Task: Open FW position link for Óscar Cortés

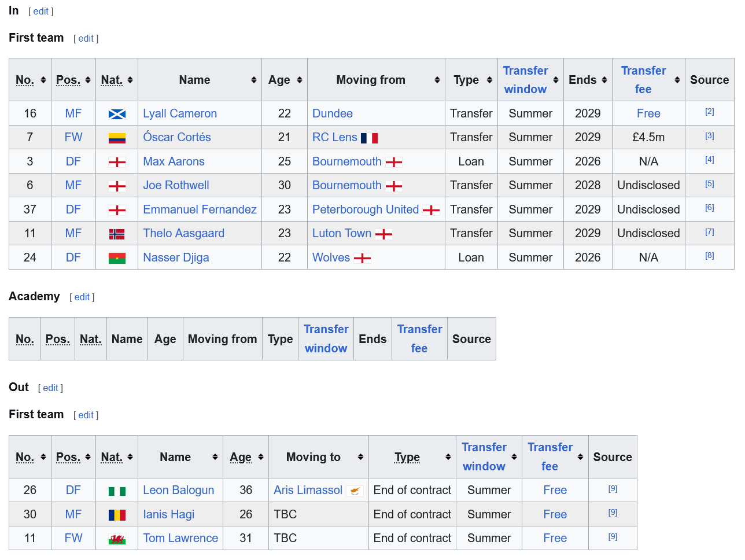Action: (73, 138)
